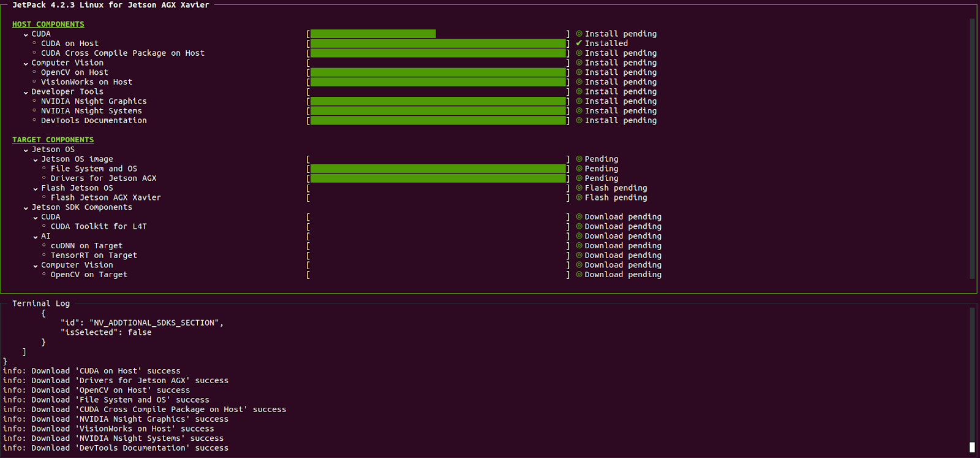Image resolution: width=980 pixels, height=458 pixels.
Task: Click download pending icon for OpenCV on Target
Action: click(579, 275)
